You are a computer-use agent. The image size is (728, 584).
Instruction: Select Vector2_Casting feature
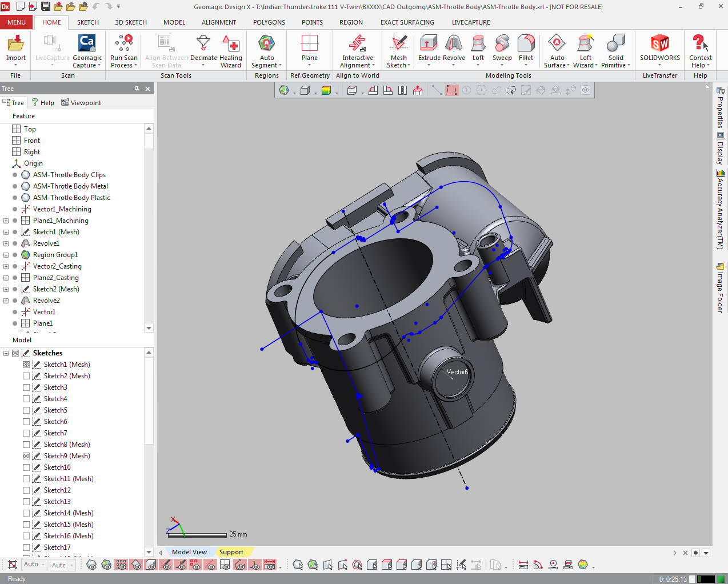point(57,266)
